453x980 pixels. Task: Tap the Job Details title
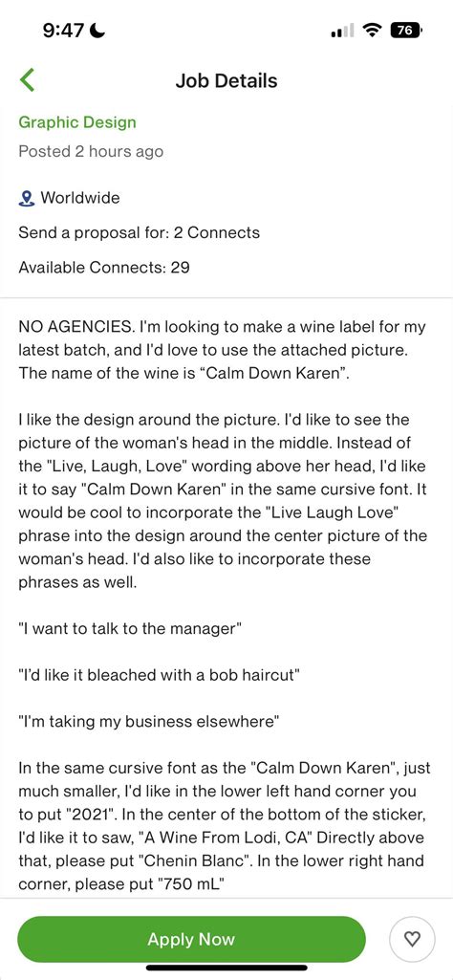coord(226,80)
